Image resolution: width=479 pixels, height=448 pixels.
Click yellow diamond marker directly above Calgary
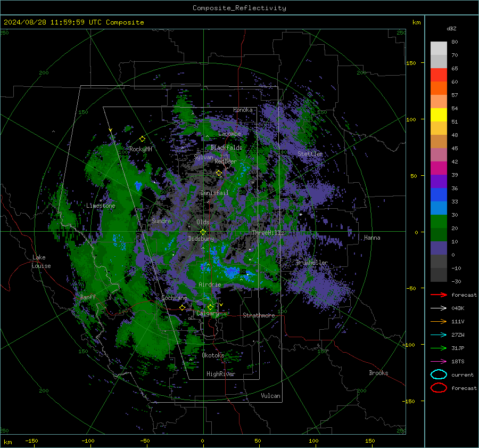(x=210, y=307)
